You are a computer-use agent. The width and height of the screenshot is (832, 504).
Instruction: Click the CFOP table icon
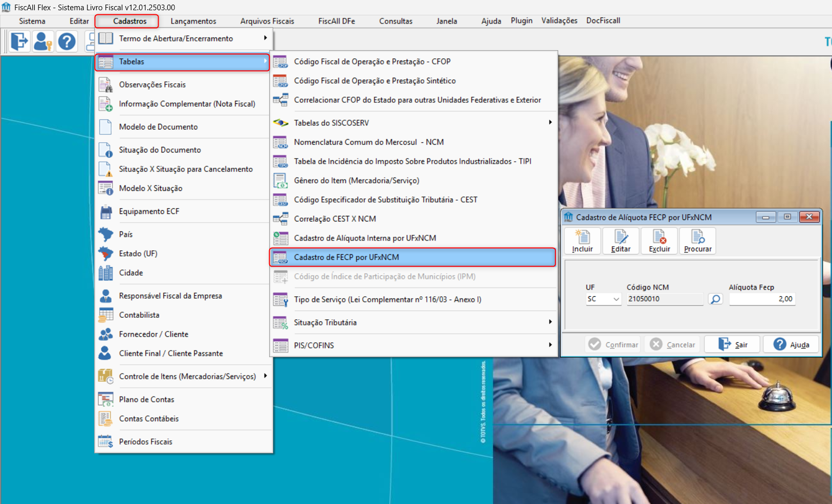click(280, 62)
